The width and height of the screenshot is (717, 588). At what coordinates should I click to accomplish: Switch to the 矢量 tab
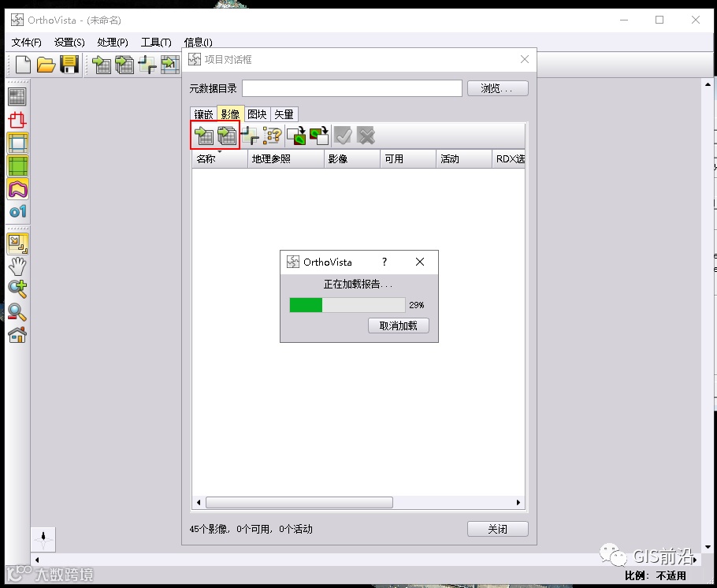click(284, 114)
